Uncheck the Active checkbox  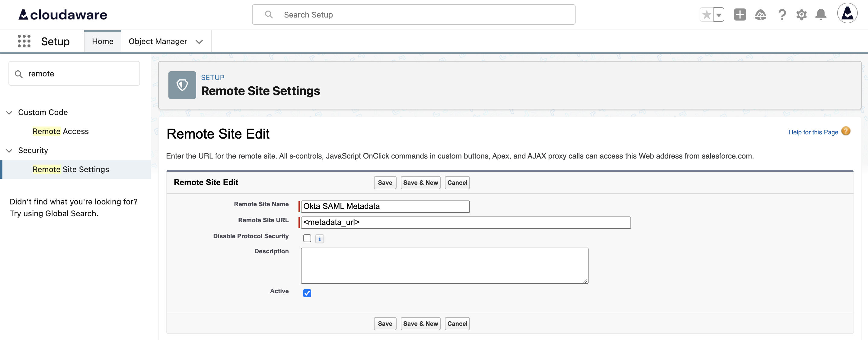(307, 293)
